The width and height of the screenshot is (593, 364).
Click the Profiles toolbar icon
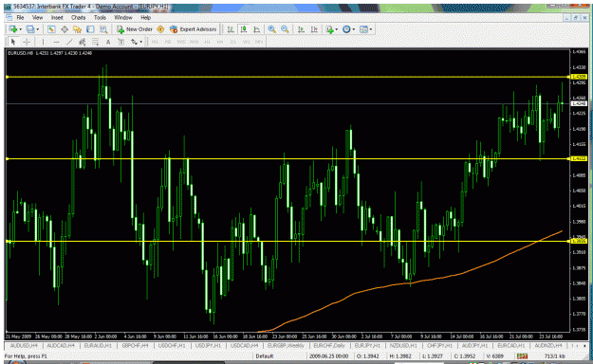point(30,29)
